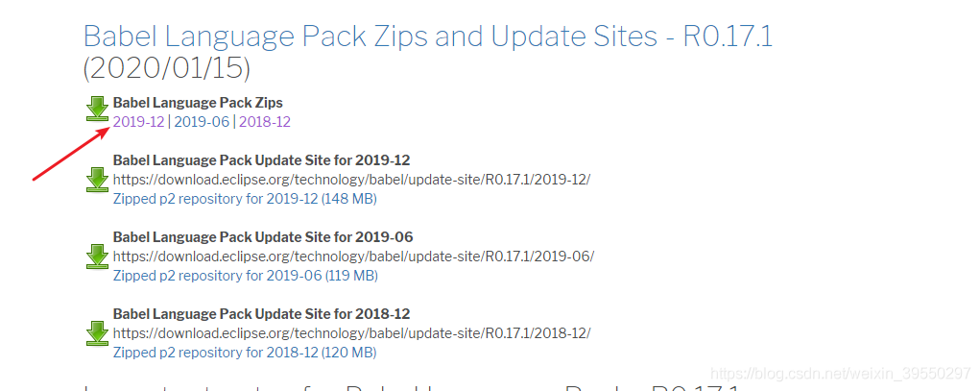
Task: Click download icon beside Update Site for 2018-12
Action: (97, 333)
